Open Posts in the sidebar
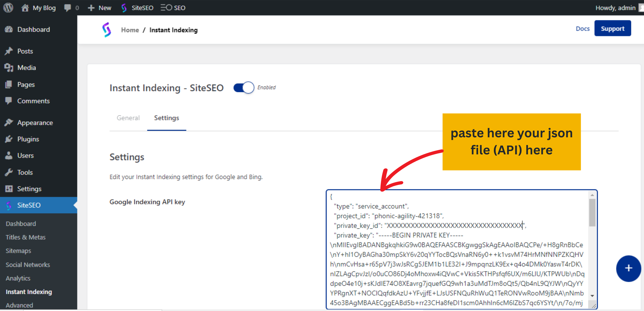Screen dimensions: 644x311 point(25,51)
